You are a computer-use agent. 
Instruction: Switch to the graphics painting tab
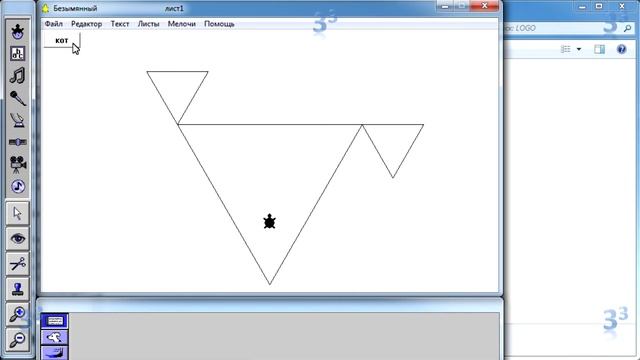coord(55,353)
